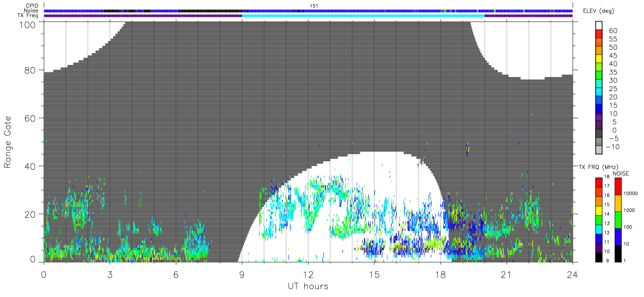Screen dimensions: 644x297
Task: Click the 80 tick on Range Gate axis
Action: (30, 70)
